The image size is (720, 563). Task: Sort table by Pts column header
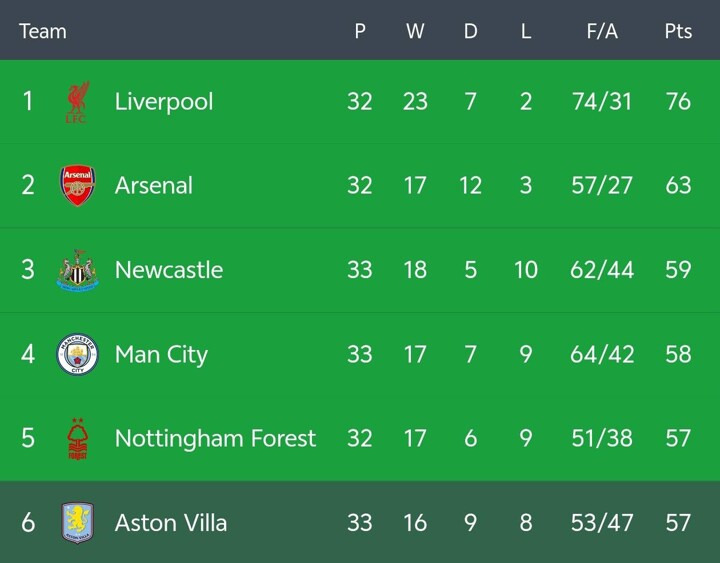(x=678, y=31)
